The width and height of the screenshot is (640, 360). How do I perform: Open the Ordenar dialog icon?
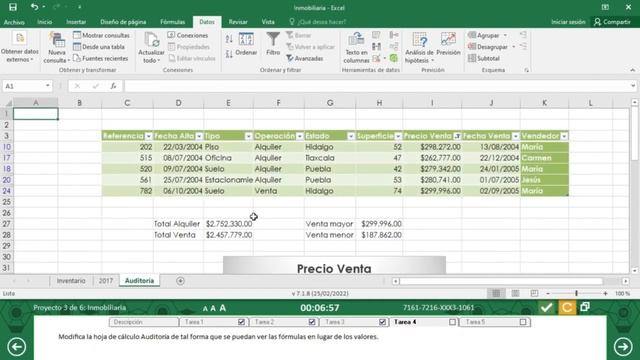246,40
